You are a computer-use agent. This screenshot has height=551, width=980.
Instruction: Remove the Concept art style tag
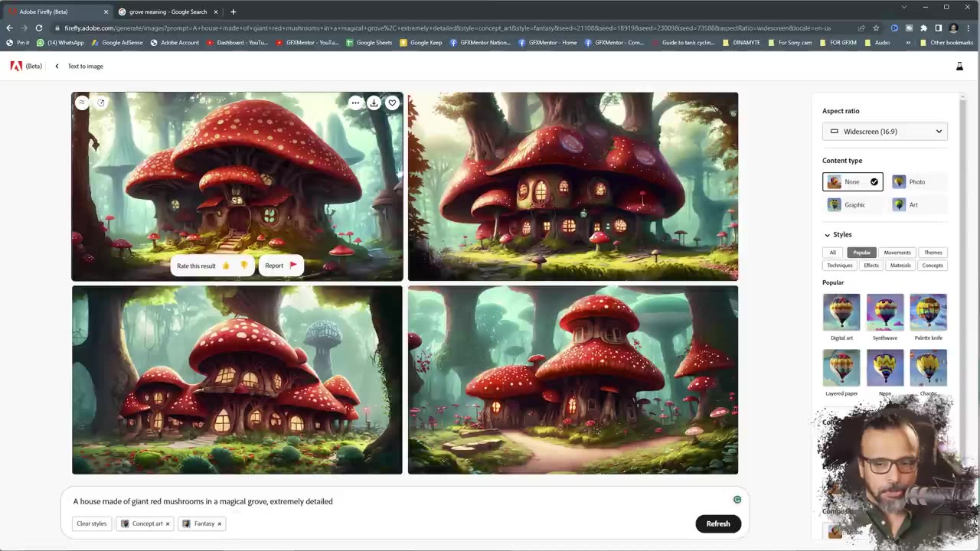pos(167,524)
